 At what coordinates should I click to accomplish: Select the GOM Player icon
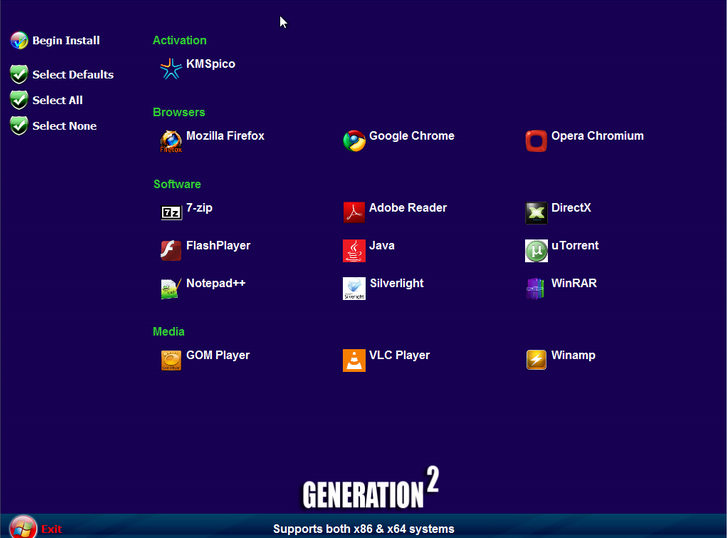click(171, 360)
